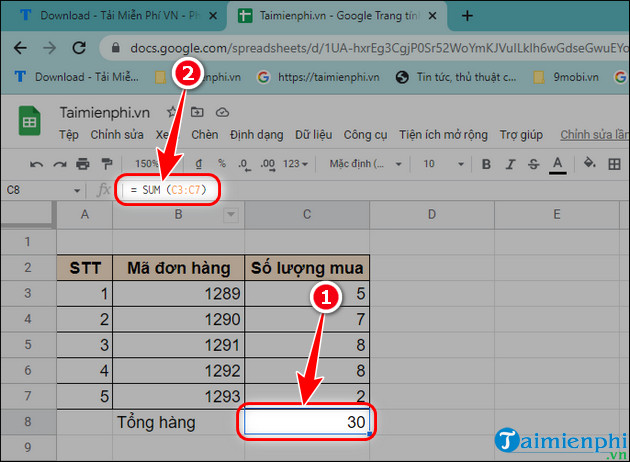This screenshot has height=462, width=630.
Task: Open the Trợ giúp menu
Action: tap(521, 135)
